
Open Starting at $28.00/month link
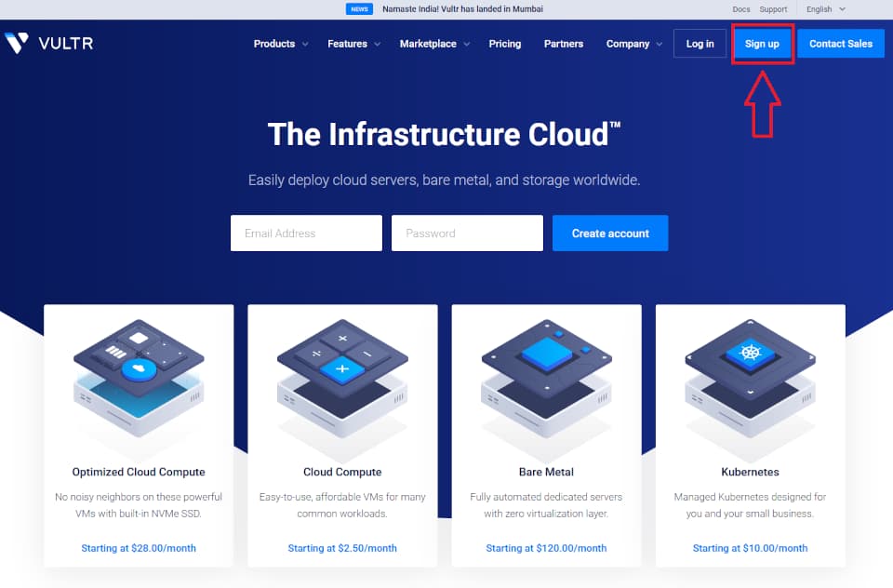[x=139, y=548]
